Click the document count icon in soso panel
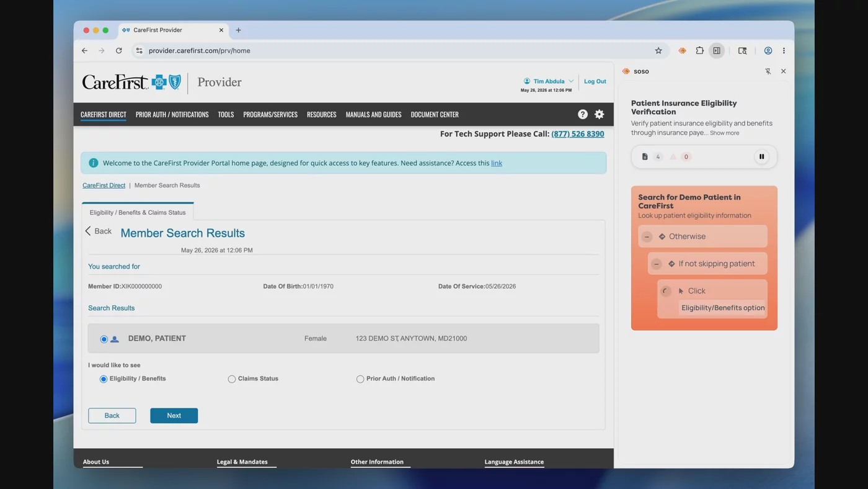This screenshot has height=489, width=868. point(645,156)
